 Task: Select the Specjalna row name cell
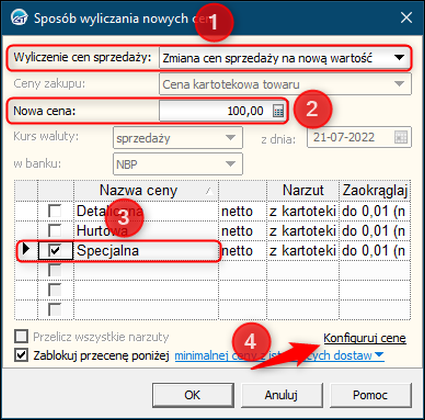coord(146,251)
